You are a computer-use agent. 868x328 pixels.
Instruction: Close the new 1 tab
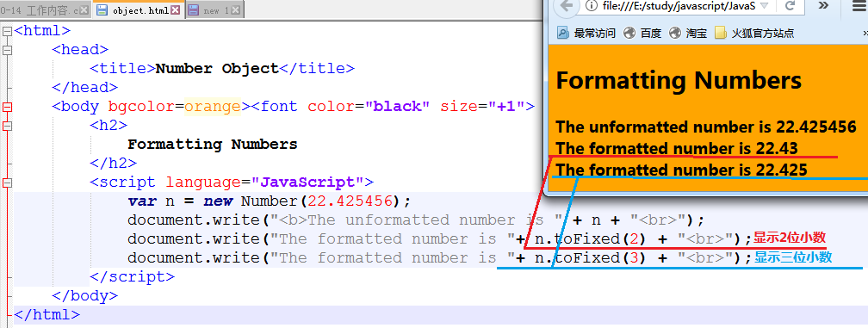[236, 10]
